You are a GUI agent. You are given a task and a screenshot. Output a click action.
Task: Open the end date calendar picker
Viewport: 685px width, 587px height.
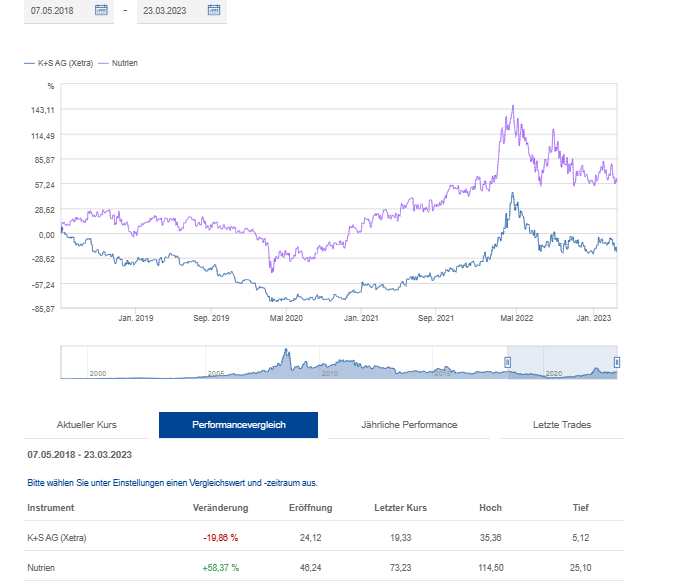(x=213, y=10)
